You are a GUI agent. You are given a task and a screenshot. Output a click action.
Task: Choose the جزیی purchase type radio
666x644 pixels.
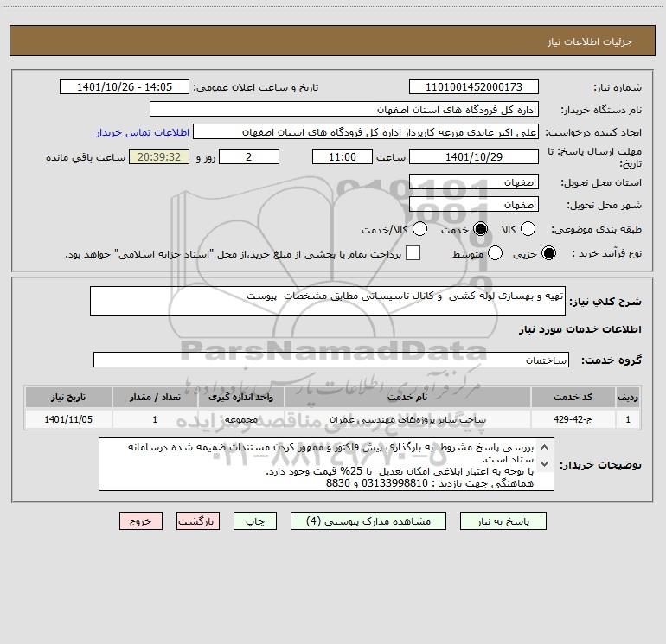(548, 253)
